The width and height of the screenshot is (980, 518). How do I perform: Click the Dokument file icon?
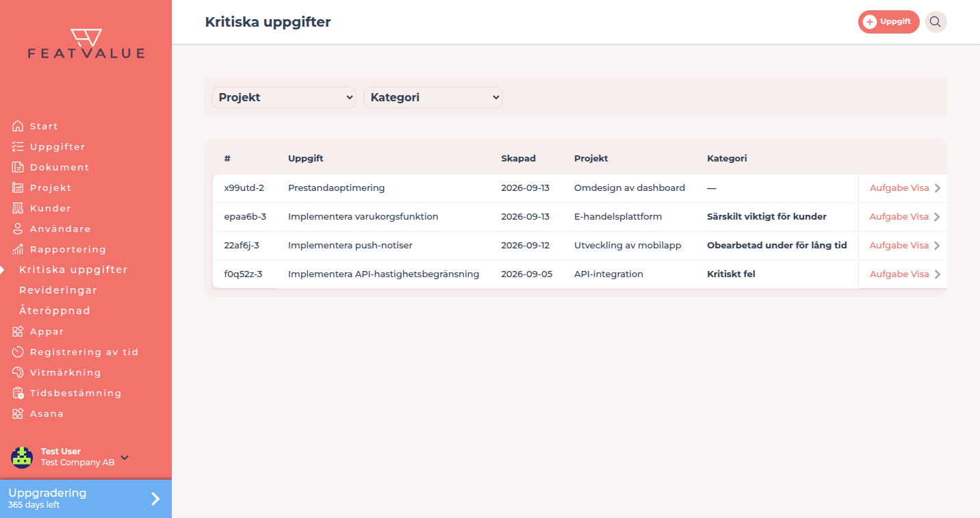(x=18, y=167)
